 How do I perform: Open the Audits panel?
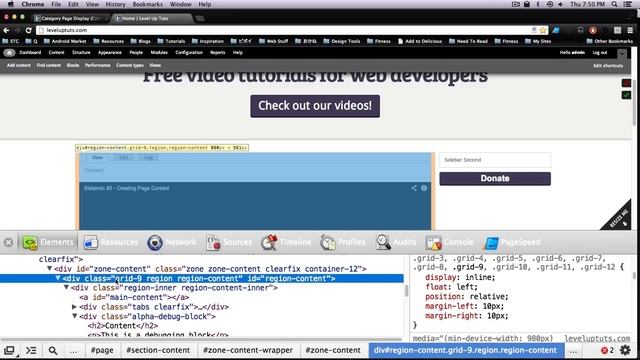point(396,242)
